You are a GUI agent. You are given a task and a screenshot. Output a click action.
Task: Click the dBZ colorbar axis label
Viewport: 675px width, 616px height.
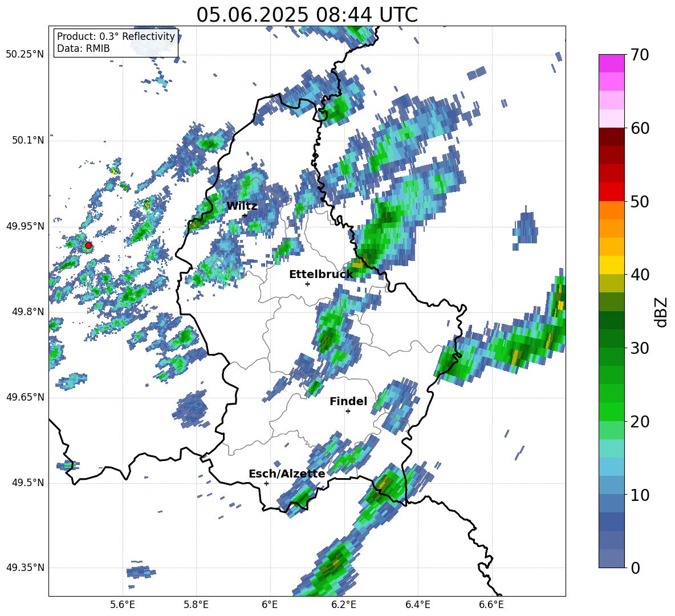click(x=662, y=312)
